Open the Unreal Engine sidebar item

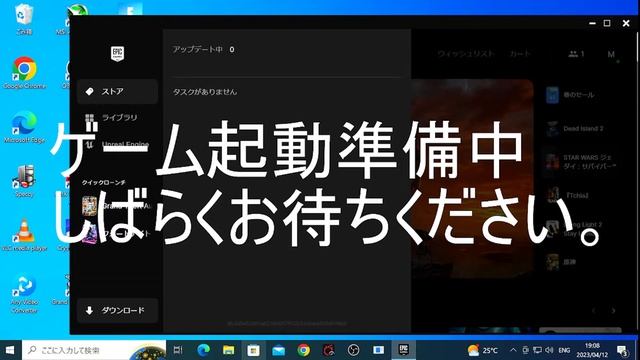pos(118,144)
